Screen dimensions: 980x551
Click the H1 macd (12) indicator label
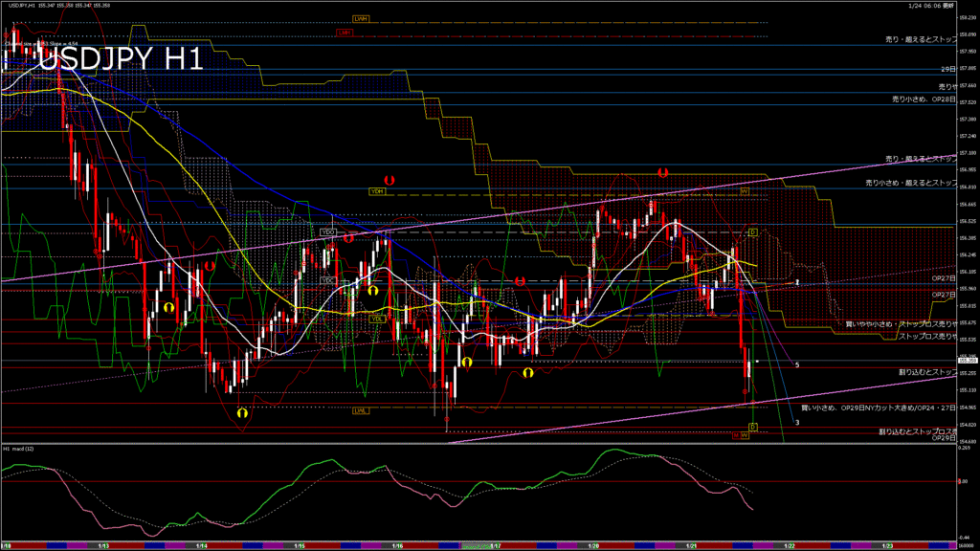click(x=19, y=449)
